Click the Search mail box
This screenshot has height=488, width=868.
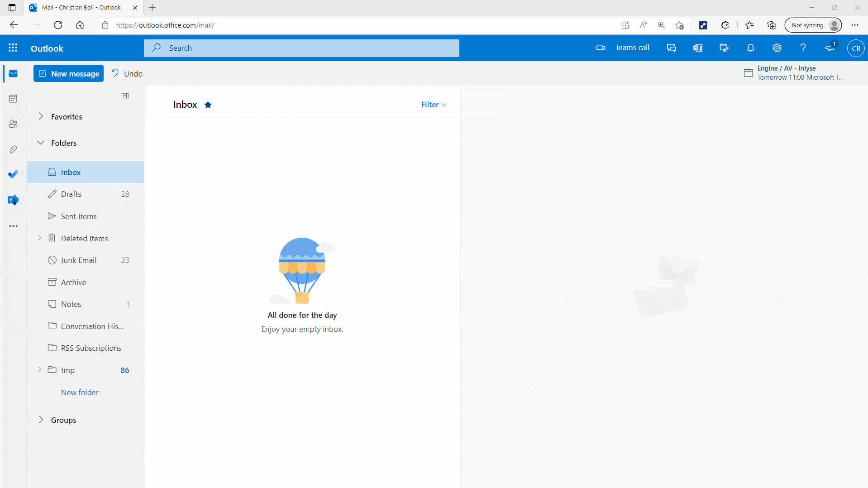pyautogui.click(x=301, y=48)
